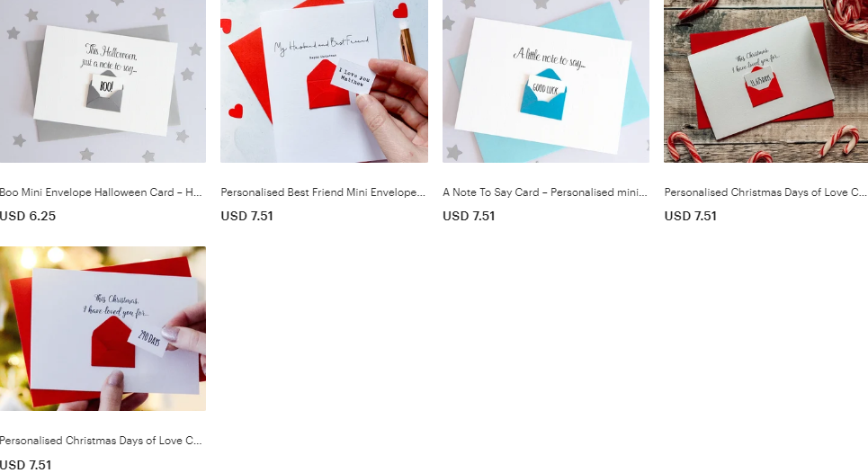Image resolution: width=868 pixels, height=473 pixels.
Task: Open the Best Friend Mini Envelope card photo
Action: point(324,81)
